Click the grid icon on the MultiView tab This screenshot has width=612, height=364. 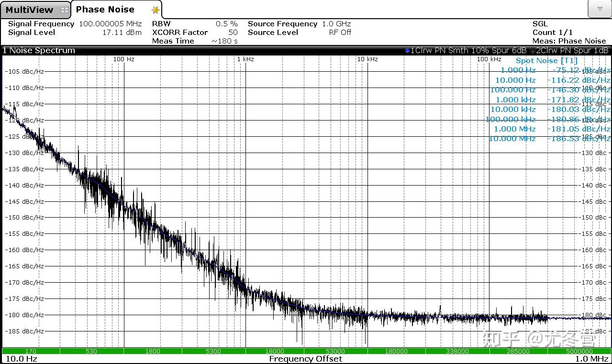click(64, 9)
